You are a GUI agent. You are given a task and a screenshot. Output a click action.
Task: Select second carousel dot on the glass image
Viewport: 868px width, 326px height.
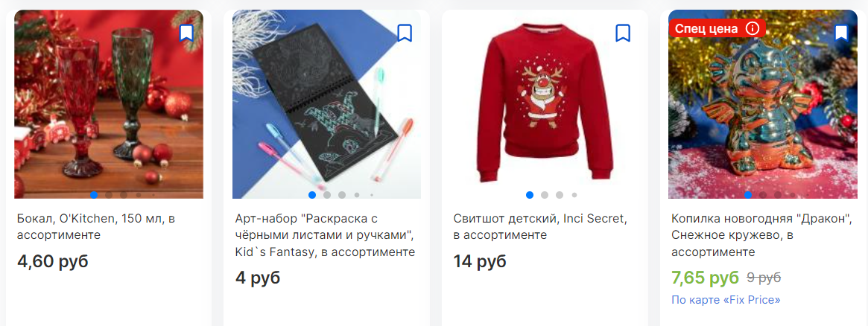tap(109, 195)
